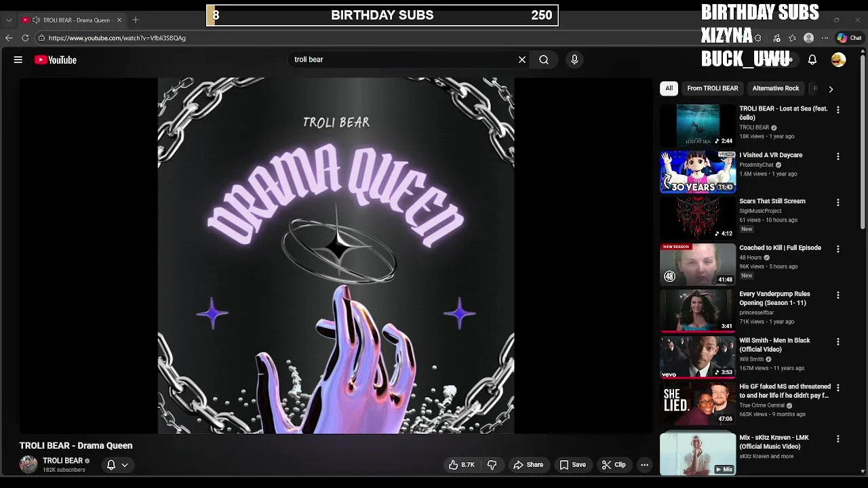Open browser settings and more ellipsis
This screenshot has width=868, height=488.
(825, 38)
